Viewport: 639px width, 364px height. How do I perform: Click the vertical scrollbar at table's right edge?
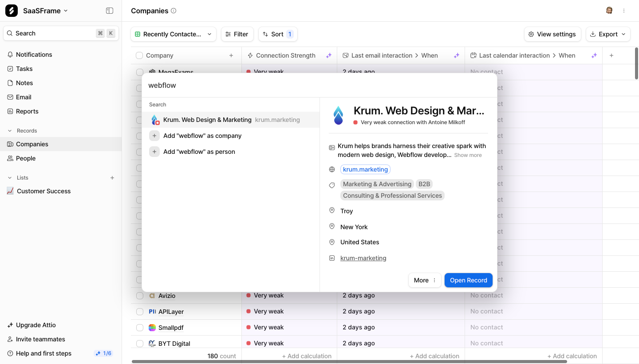(x=637, y=64)
